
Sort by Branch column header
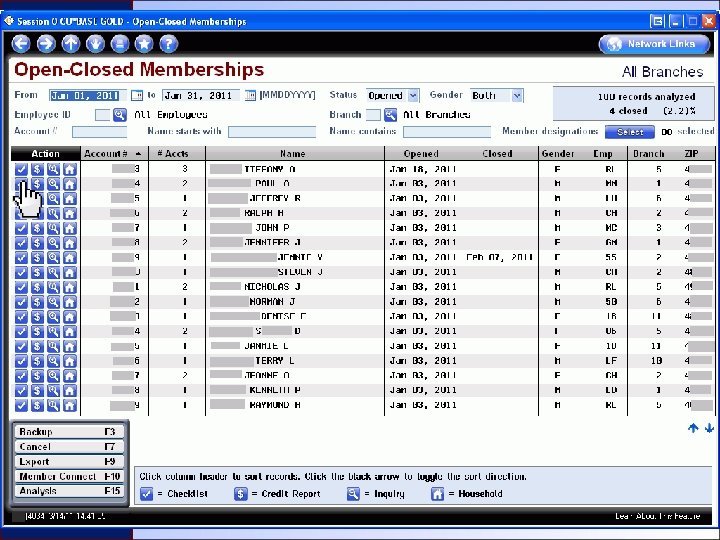[x=648, y=154]
